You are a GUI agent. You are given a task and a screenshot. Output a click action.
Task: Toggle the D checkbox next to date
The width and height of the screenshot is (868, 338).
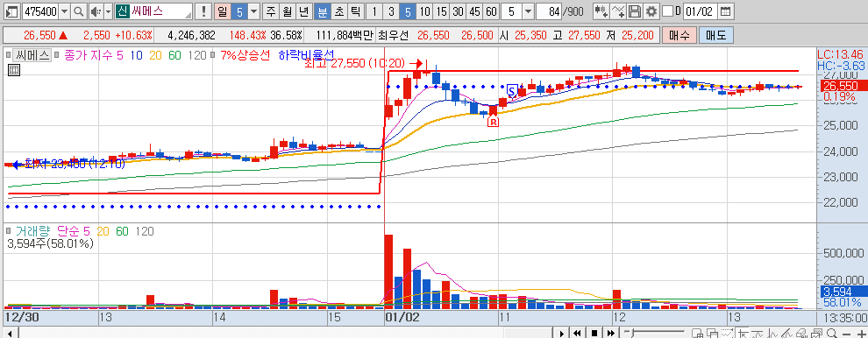pyautogui.click(x=668, y=11)
